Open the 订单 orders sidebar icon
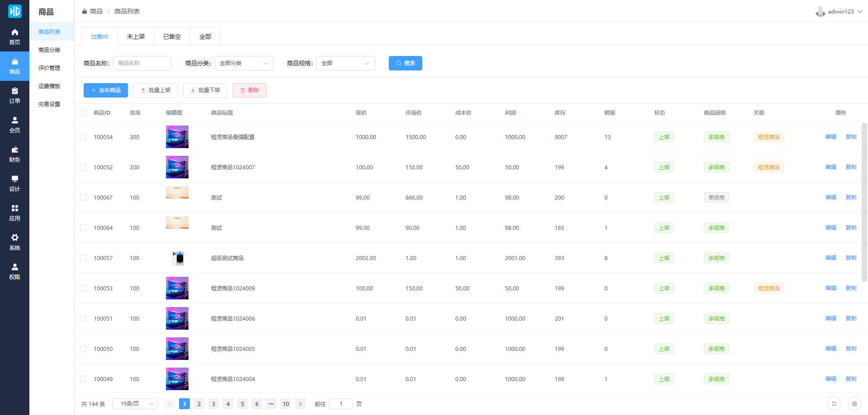 coord(14,95)
